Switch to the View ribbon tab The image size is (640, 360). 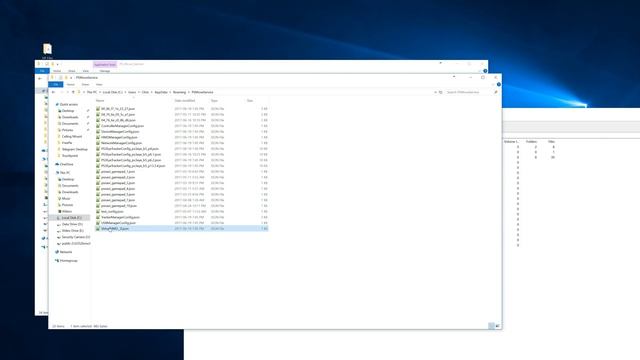99,84
